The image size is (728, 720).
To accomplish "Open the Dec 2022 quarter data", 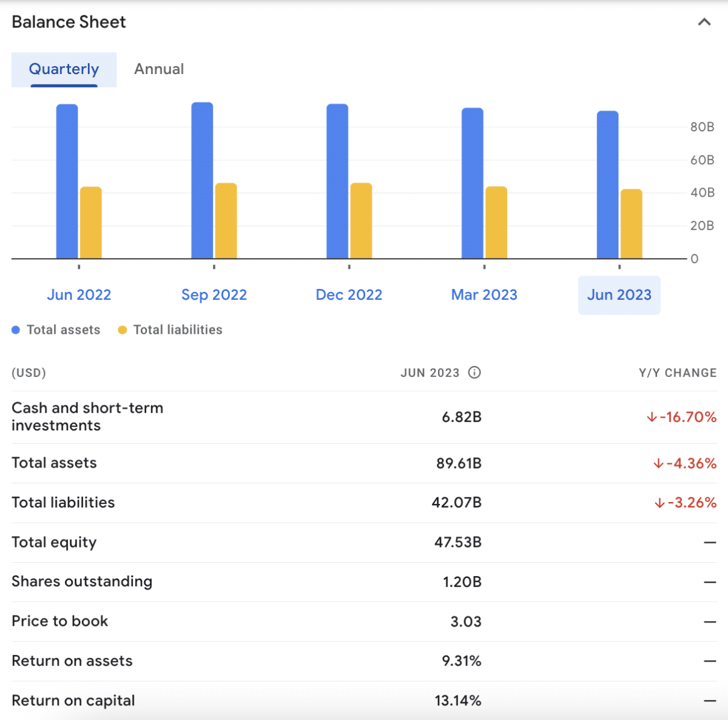I will coord(349,294).
